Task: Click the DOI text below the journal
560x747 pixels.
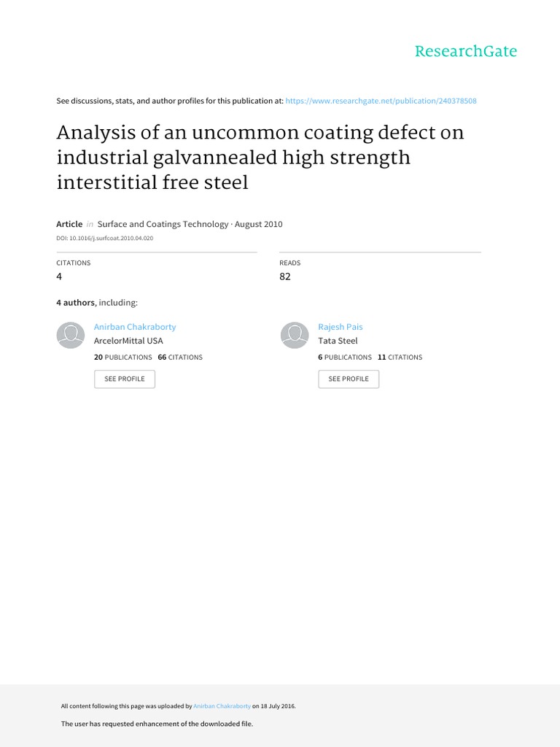Action: pyautogui.click(x=104, y=238)
